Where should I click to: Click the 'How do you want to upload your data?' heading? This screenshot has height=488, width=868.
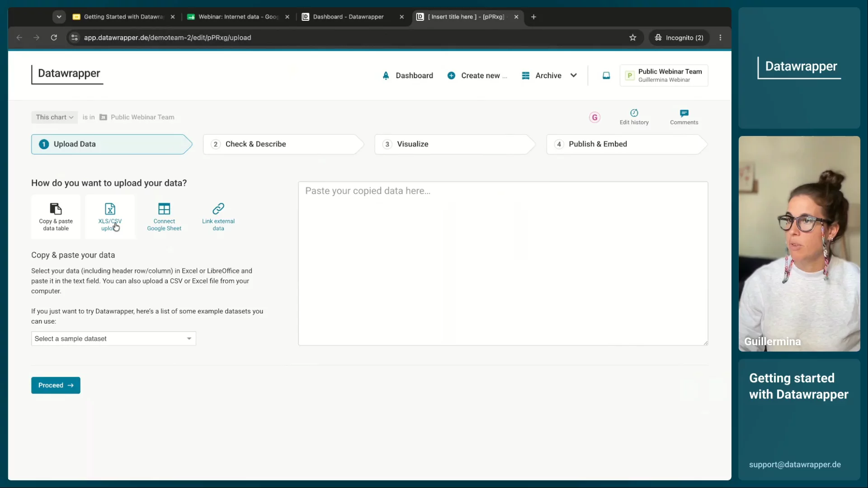(109, 183)
